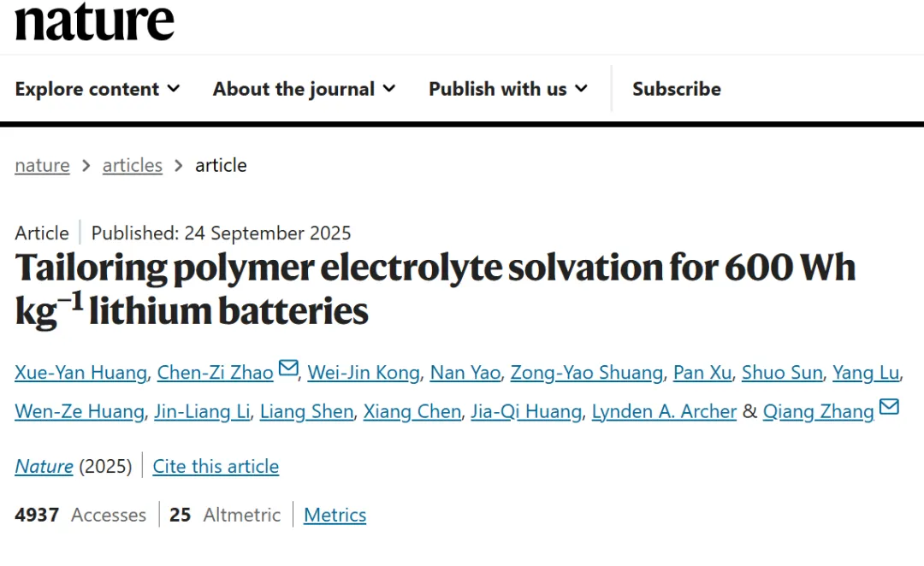Click the italic Nature journal link
Viewport: 924px width, 566px height.
pyautogui.click(x=44, y=466)
